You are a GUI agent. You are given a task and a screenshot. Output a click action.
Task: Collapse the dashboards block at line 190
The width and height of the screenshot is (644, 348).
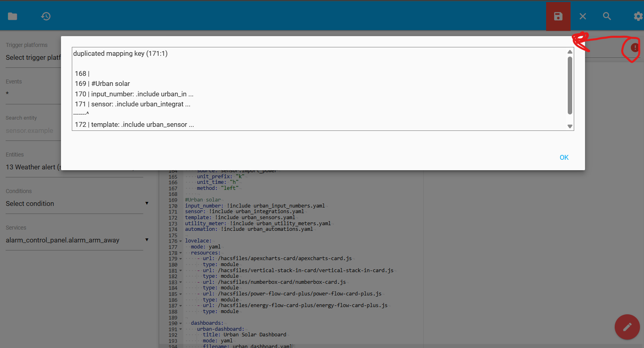(181, 324)
